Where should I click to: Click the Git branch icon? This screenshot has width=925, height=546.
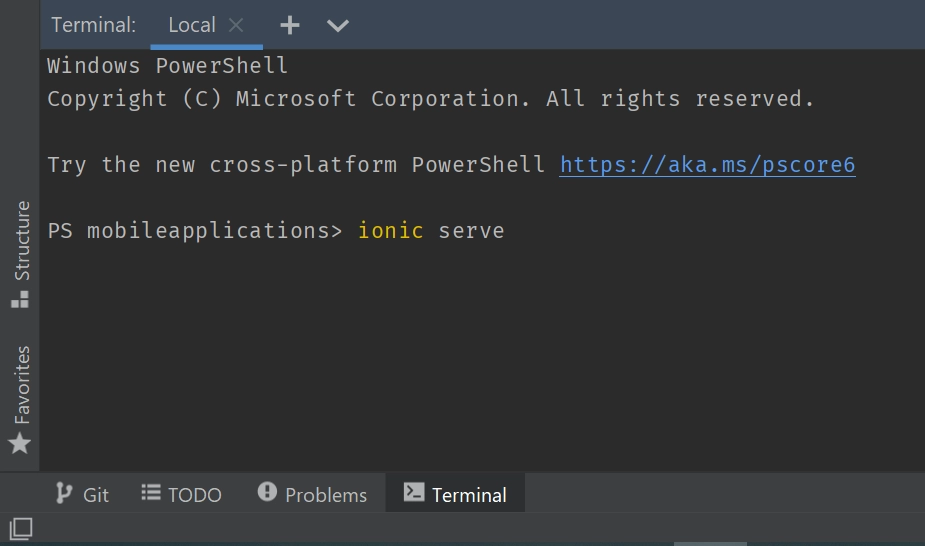point(64,493)
